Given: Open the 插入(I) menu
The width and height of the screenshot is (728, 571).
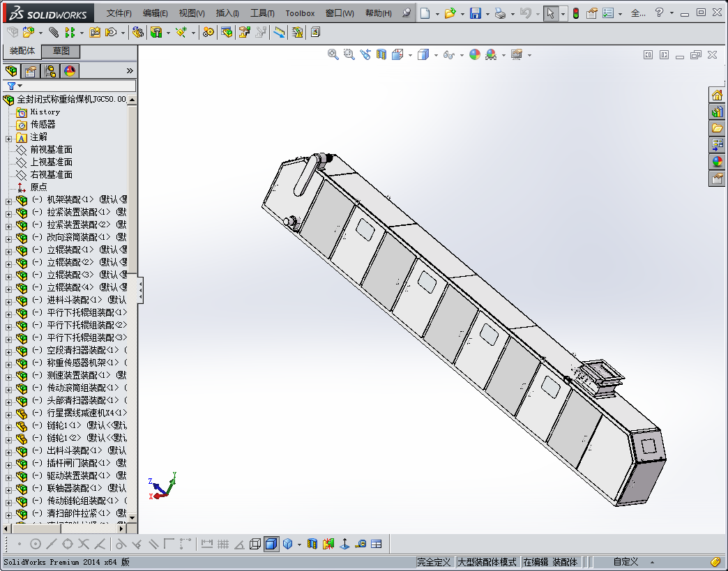Looking at the screenshot, I should coord(227,13).
